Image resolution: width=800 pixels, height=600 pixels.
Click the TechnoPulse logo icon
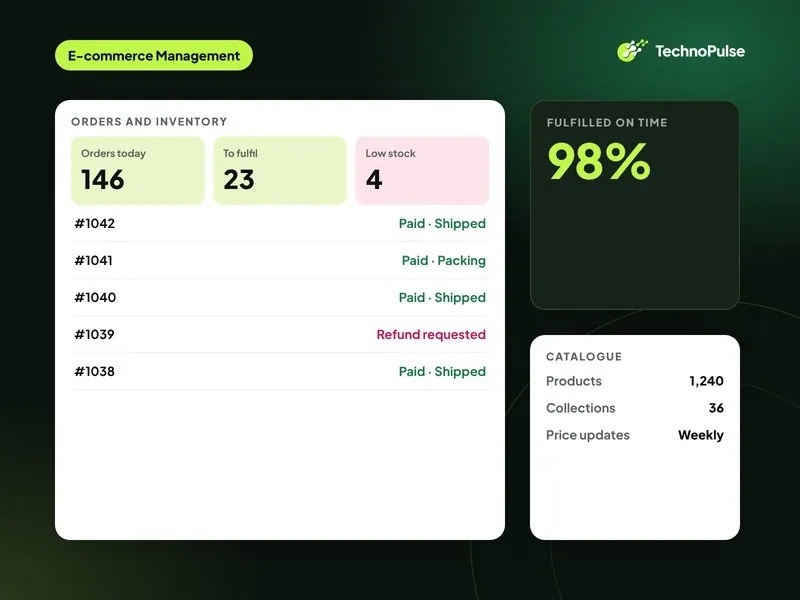pos(632,51)
